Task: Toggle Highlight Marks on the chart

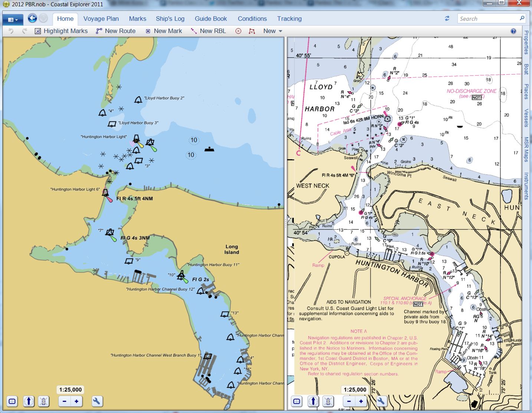Action: pyautogui.click(x=61, y=31)
